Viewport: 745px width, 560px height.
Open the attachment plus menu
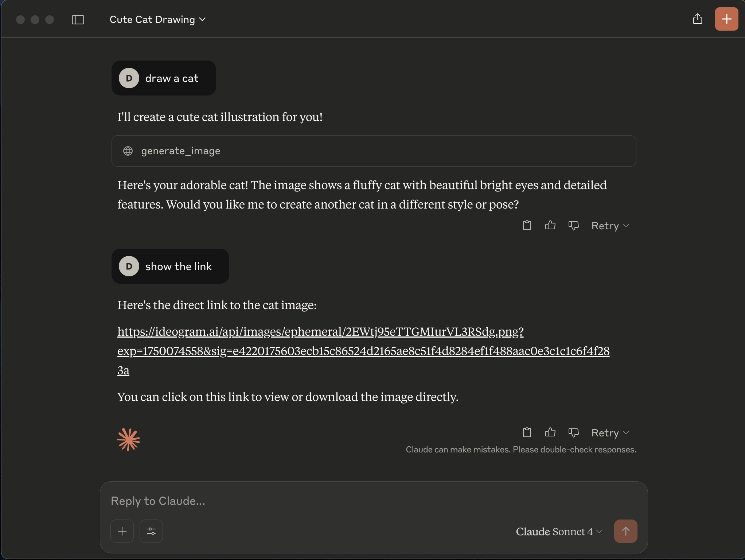[x=122, y=531]
